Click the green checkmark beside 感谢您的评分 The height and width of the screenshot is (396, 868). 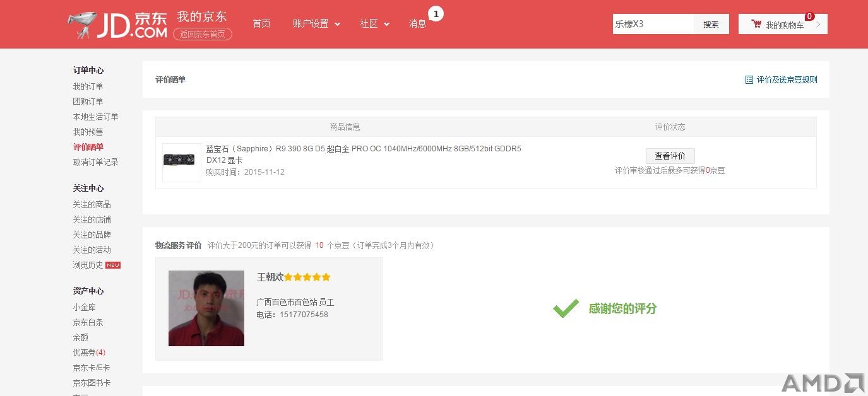(566, 308)
